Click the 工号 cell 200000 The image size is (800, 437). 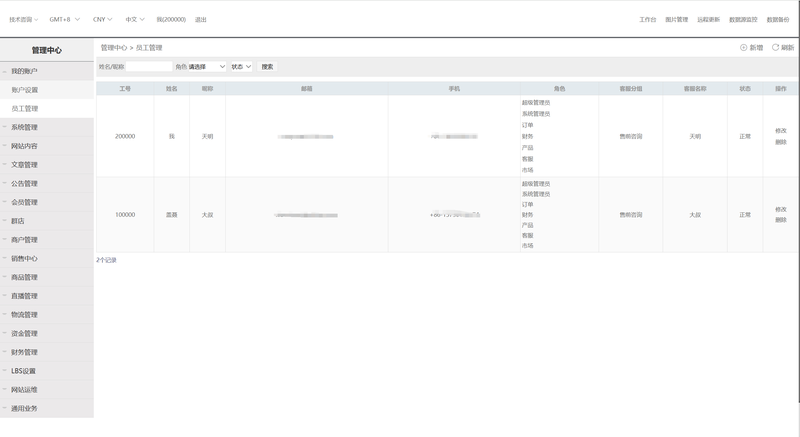(x=125, y=137)
